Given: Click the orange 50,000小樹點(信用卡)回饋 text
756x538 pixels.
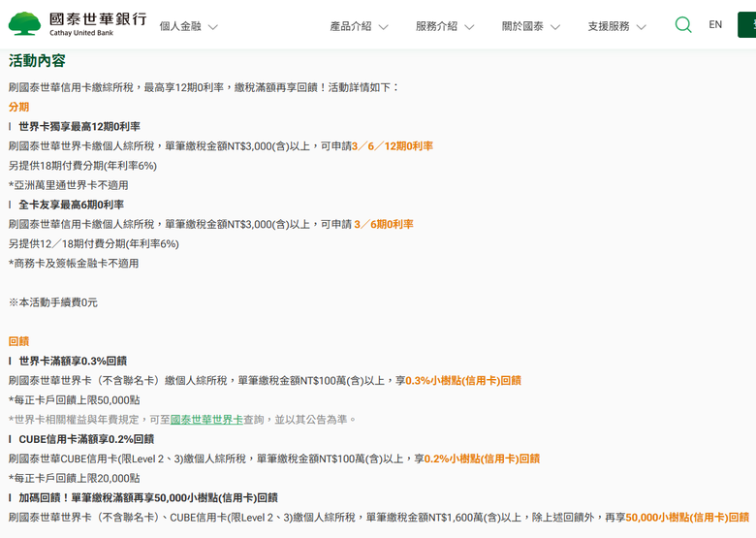Looking at the screenshot, I should 687,518.
